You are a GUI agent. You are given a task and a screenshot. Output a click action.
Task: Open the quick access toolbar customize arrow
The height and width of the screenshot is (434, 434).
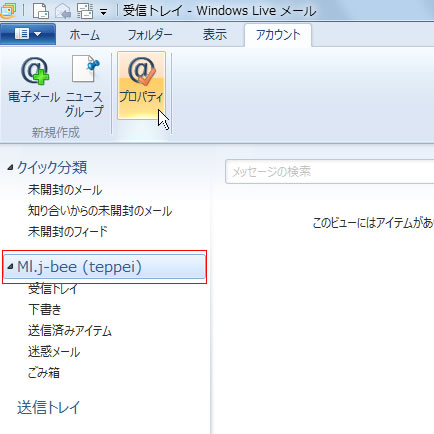(x=104, y=13)
